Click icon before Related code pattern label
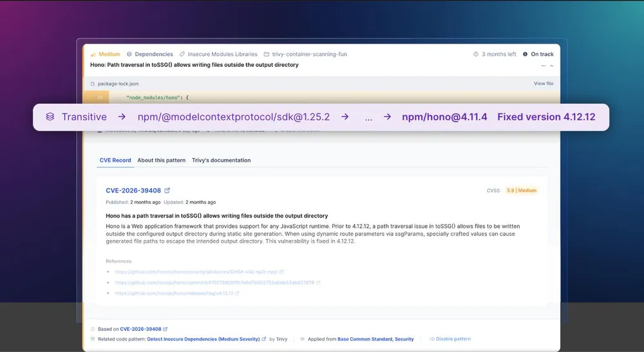Viewport: 644px width, 352px height. (x=92, y=339)
